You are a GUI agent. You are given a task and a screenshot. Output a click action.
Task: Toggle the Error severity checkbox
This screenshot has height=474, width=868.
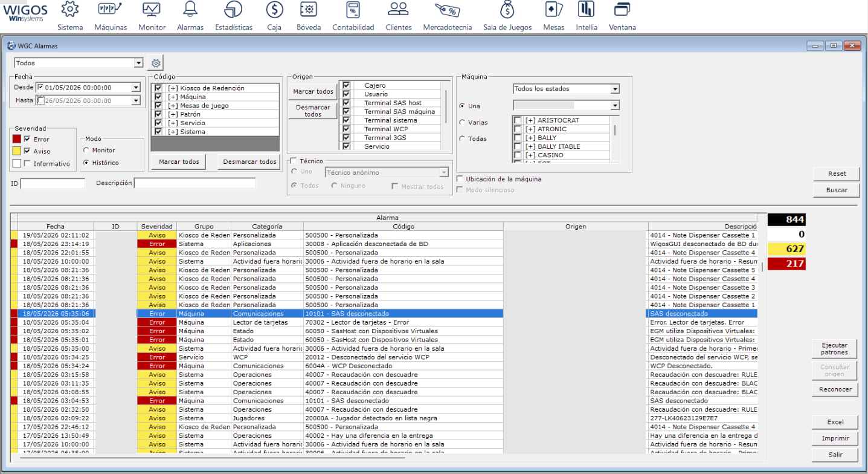[27, 139]
